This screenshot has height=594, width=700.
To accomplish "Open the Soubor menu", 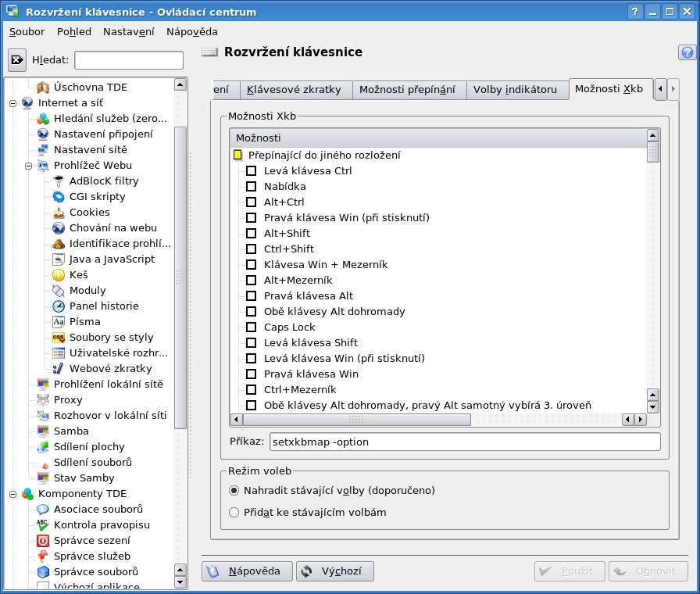I will (x=27, y=32).
